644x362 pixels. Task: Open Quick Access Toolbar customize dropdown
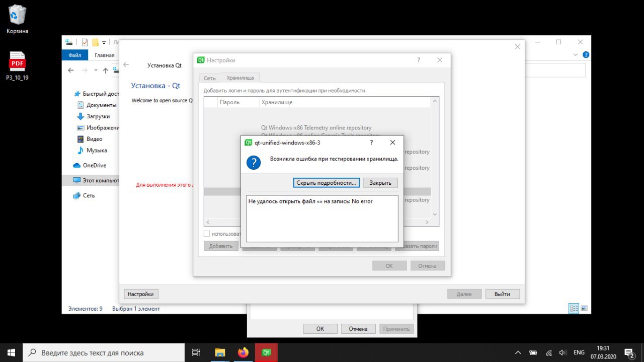(x=104, y=43)
